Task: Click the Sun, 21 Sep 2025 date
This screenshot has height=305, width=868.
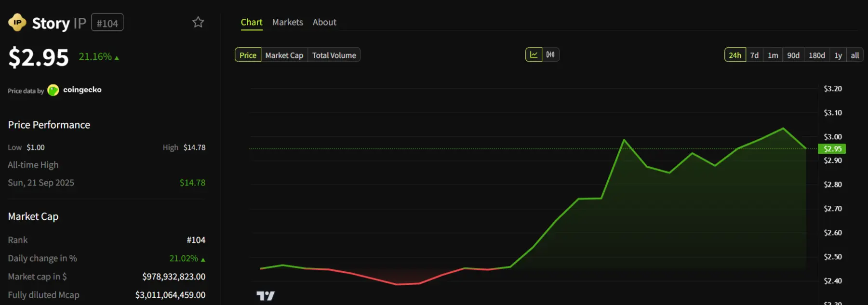Action: click(x=41, y=183)
